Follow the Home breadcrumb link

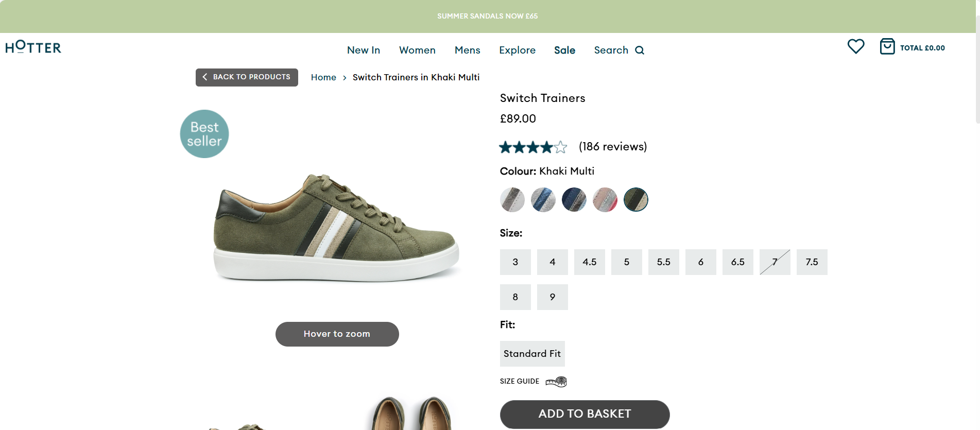[323, 77]
